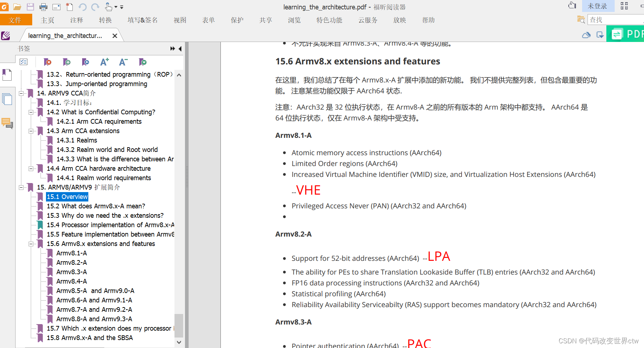Close the learning_the_architecture document tab

(x=115, y=36)
